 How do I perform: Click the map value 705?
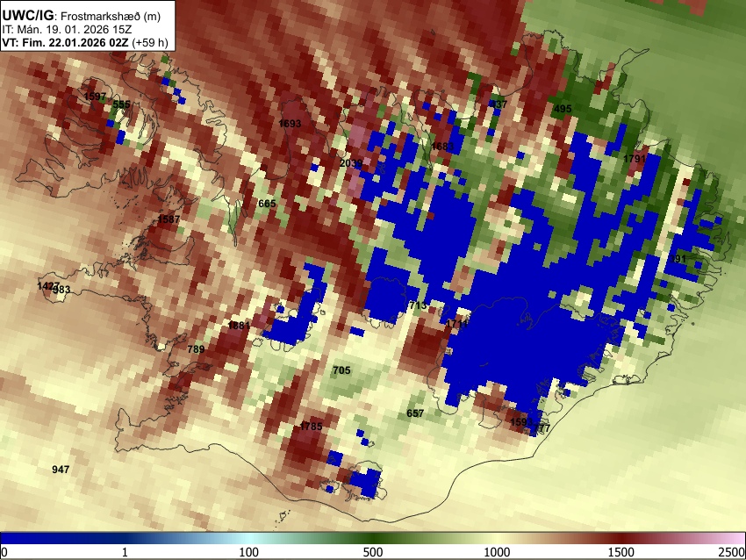tap(341, 370)
